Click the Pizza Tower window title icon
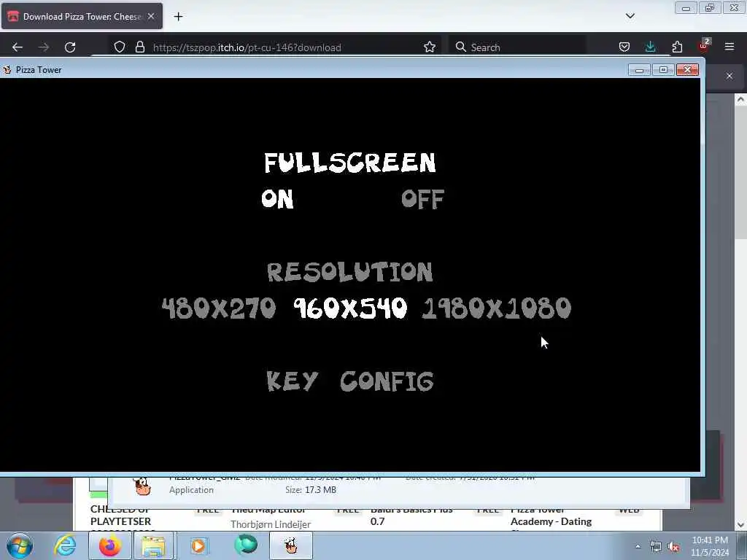 click(7, 69)
